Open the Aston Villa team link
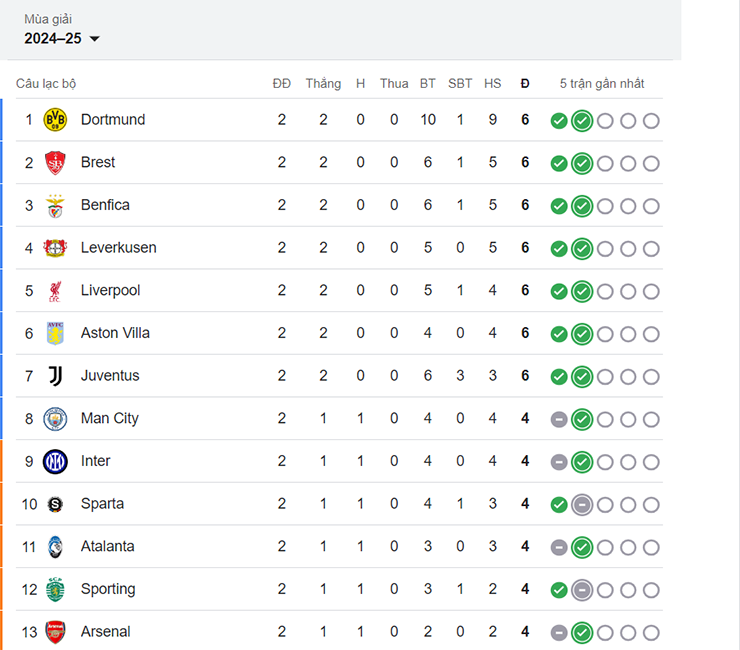Viewport: 740px width, 650px height. [115, 333]
